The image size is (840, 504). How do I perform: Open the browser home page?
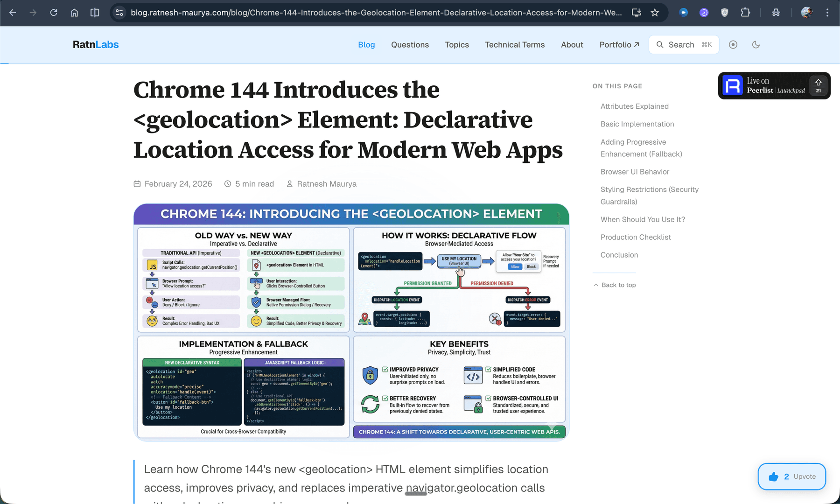click(x=74, y=13)
